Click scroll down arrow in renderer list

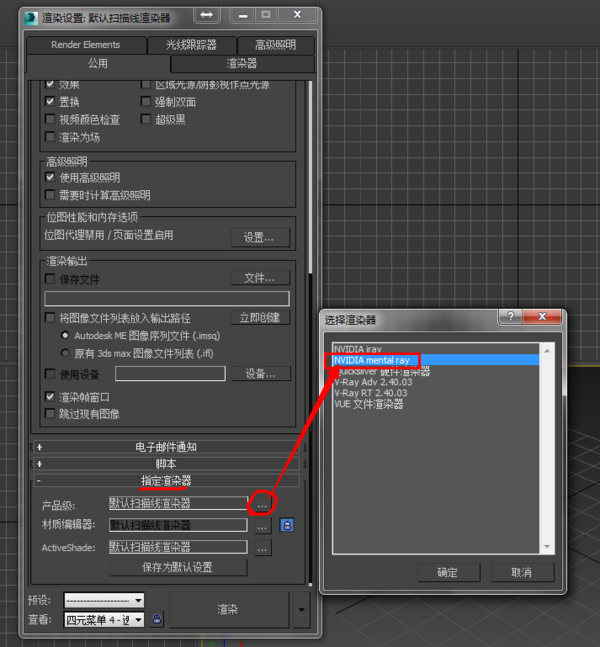(547, 547)
